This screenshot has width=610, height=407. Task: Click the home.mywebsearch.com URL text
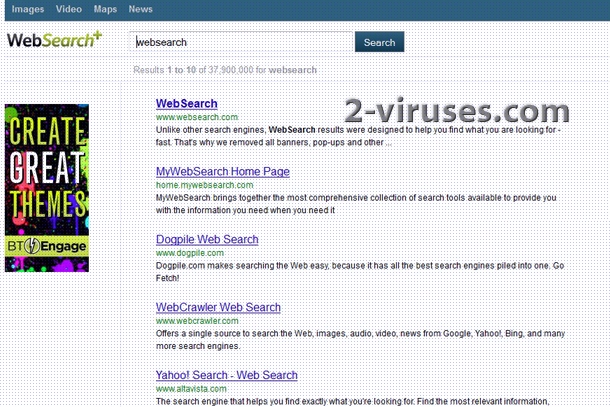click(x=205, y=185)
